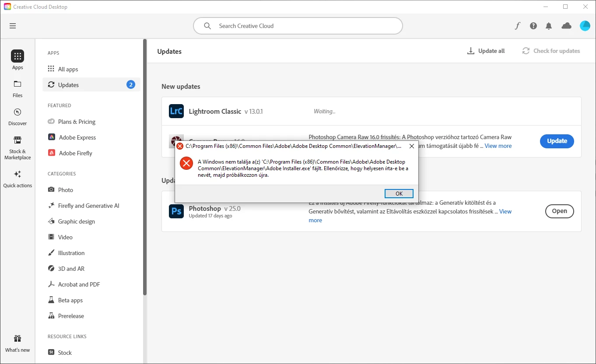The image size is (596, 364).
Task: Click the Update all download icon
Action: click(471, 51)
